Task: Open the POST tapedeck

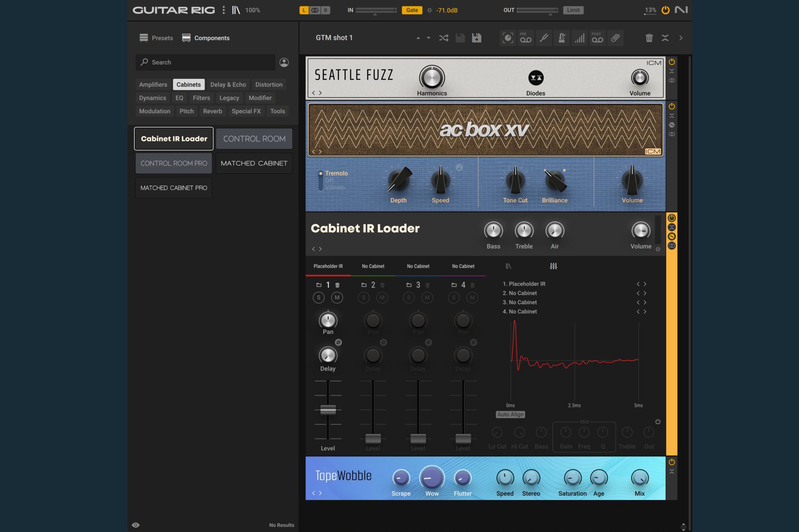Action: point(597,37)
